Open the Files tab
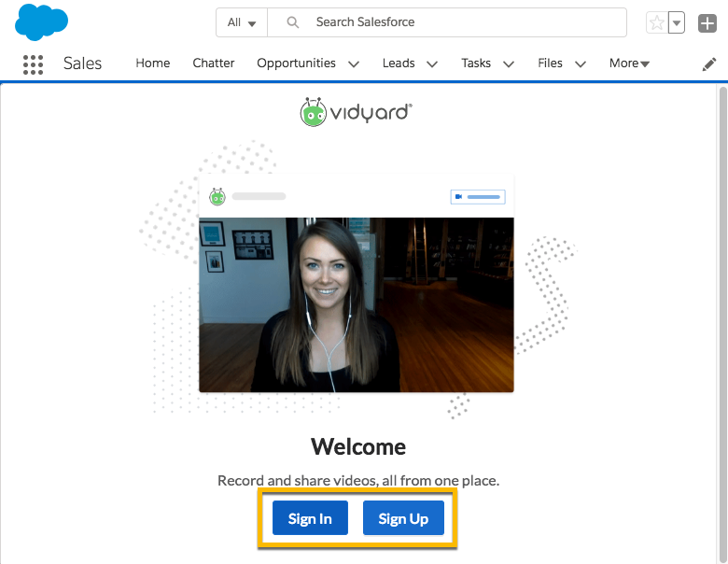The width and height of the screenshot is (728, 564). point(550,63)
